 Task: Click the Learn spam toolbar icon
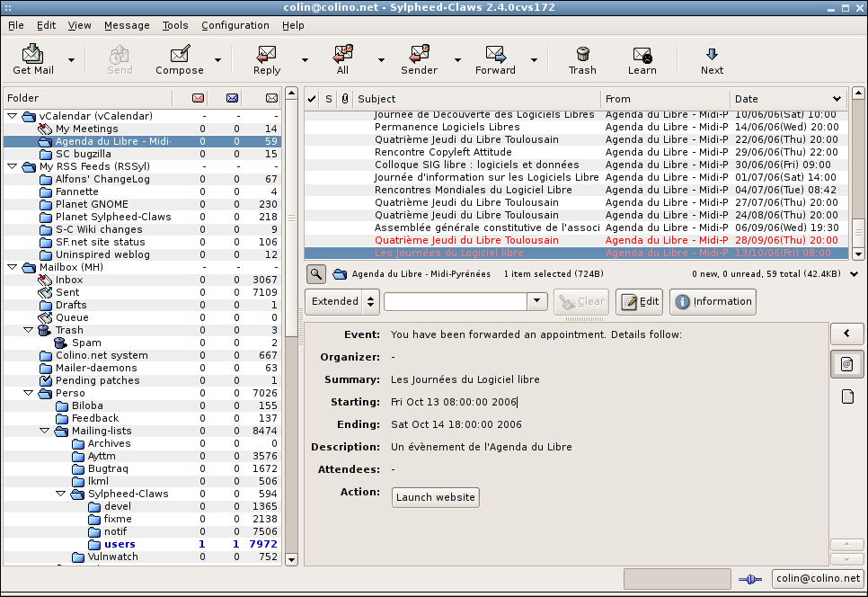coord(642,54)
